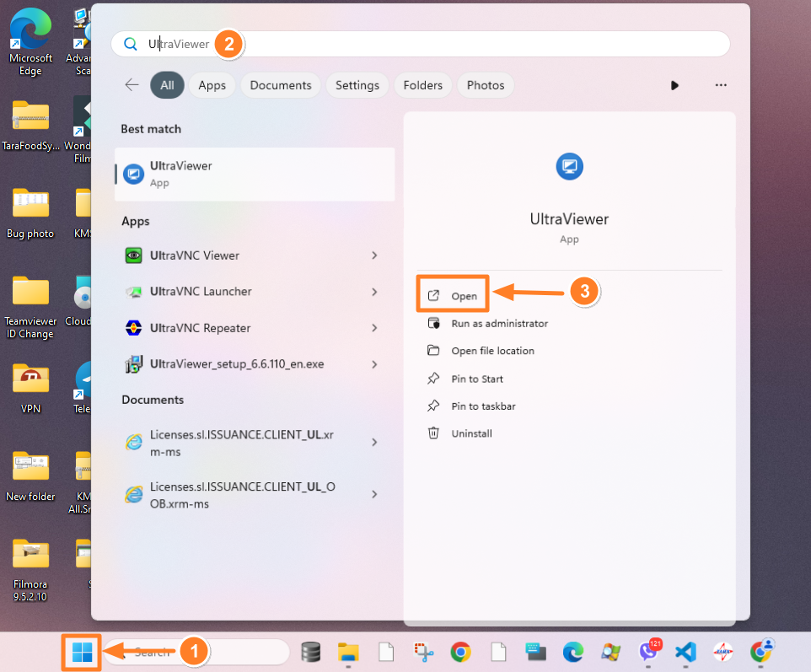Click the Start search text field
This screenshot has width=811, height=672.
420,44
